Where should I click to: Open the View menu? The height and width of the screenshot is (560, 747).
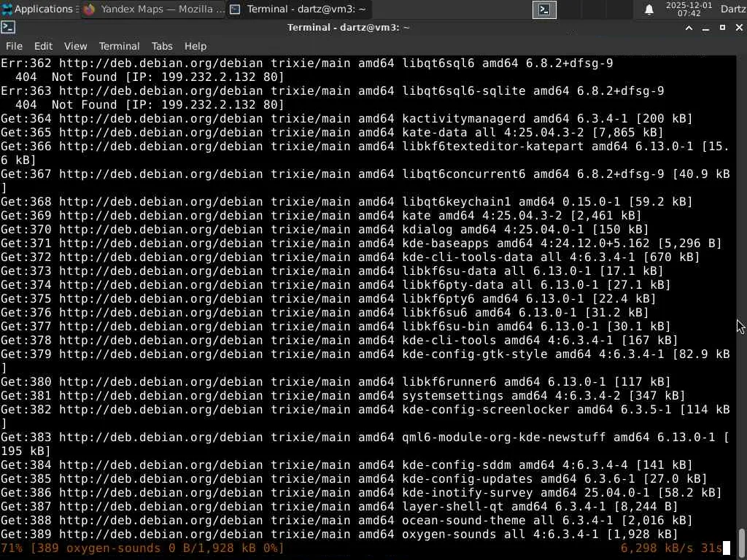76,46
